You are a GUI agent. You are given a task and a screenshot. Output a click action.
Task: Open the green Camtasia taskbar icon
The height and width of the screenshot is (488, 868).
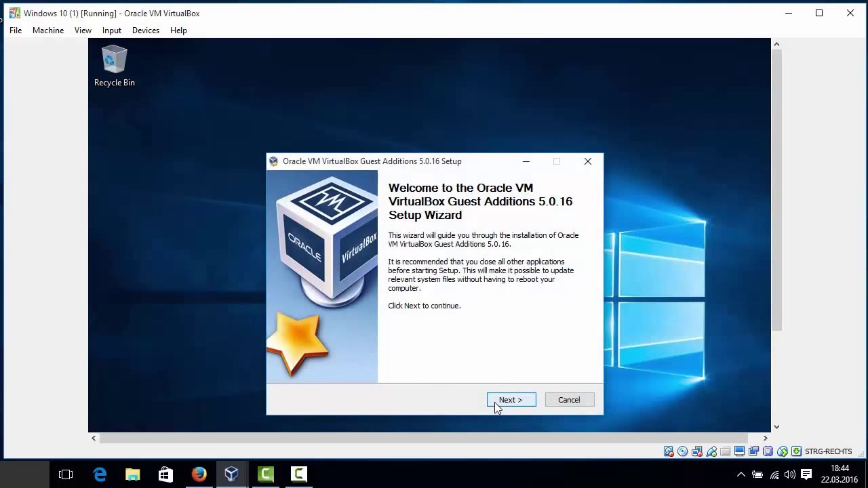coord(265,474)
